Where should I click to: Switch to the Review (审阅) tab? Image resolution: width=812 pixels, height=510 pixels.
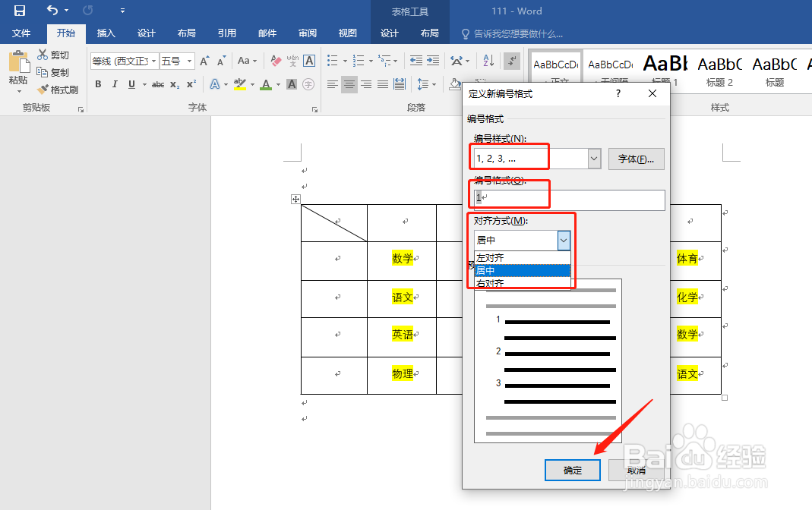(308, 33)
